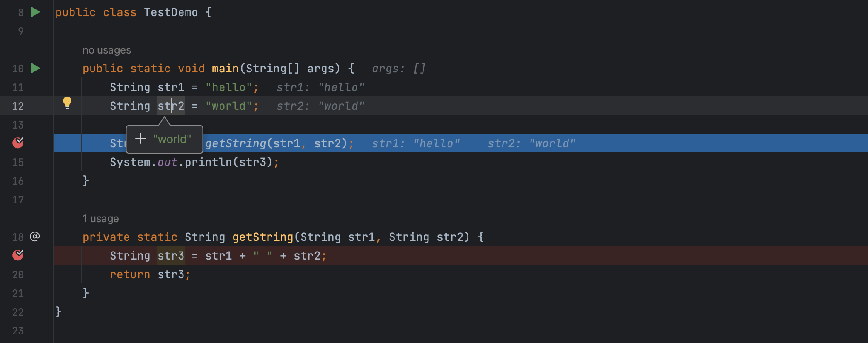Click line number 12 in the gutter
Image resolution: width=868 pixels, height=343 pixels.
(x=18, y=106)
